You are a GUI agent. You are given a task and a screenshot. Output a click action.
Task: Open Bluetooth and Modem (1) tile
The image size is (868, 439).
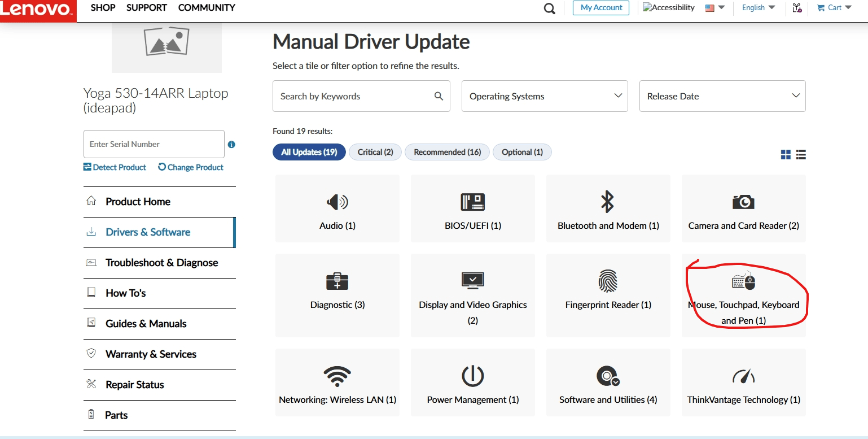[x=608, y=208]
